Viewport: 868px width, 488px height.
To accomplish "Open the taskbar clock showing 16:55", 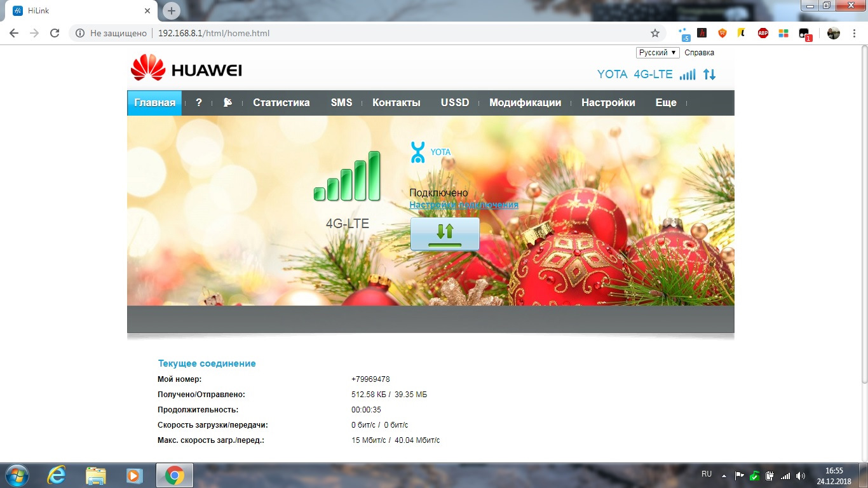I will click(834, 475).
